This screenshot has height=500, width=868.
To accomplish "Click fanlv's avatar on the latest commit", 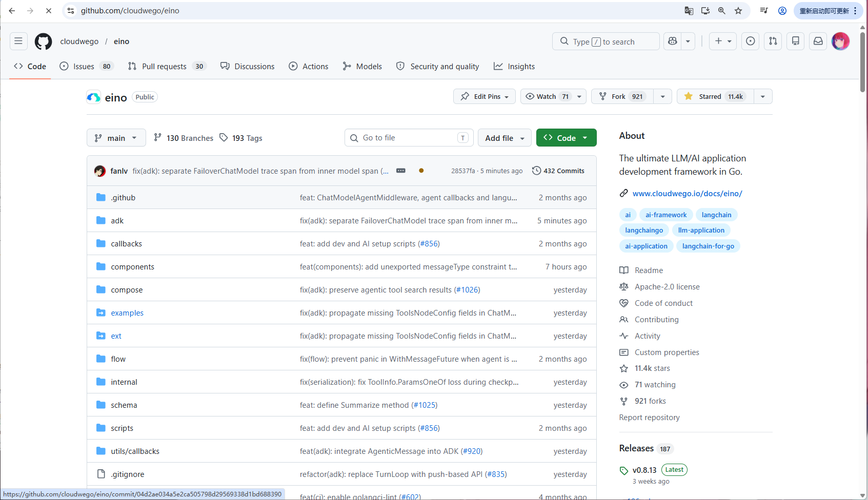I will click(x=100, y=171).
